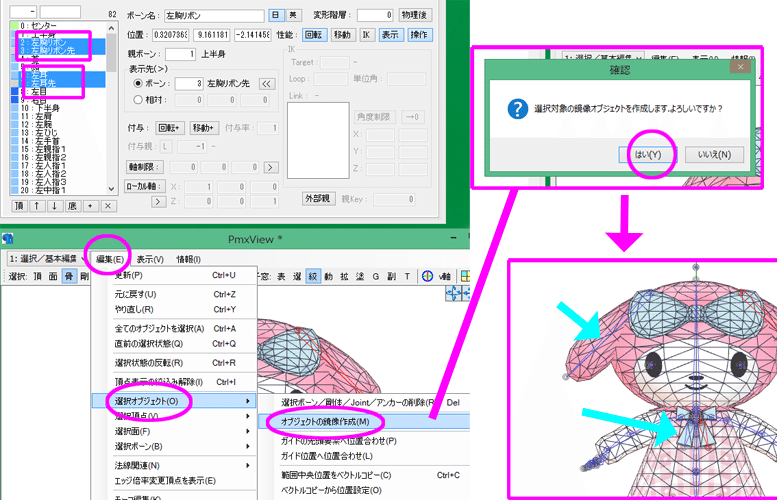
Task: Toggle the IK property button
Action: [x=366, y=35]
